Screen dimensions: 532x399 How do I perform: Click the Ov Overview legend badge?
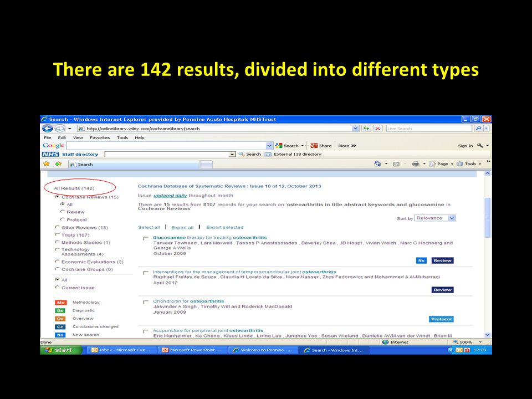60,319
